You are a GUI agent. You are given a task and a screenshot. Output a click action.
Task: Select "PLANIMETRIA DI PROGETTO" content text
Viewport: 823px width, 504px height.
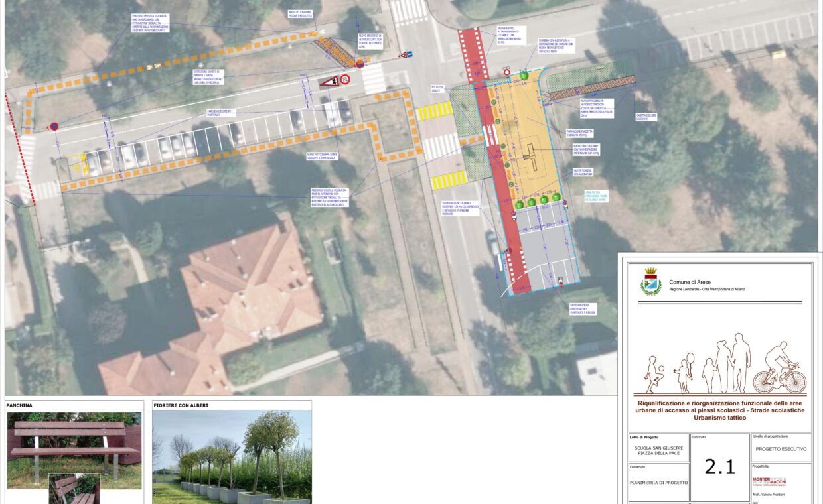coord(658,483)
